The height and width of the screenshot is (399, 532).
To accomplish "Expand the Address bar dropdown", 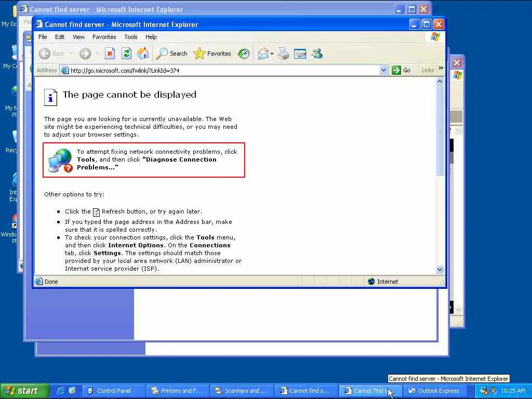I will [383, 70].
